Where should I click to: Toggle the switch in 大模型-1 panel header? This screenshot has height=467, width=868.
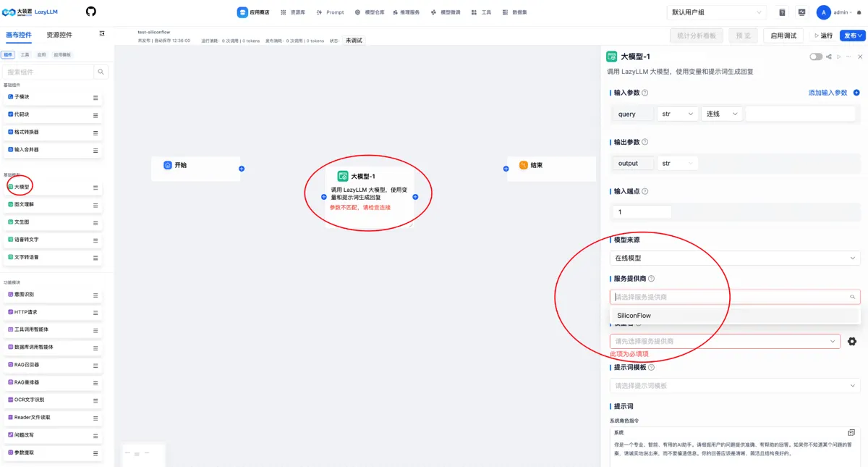(816, 56)
